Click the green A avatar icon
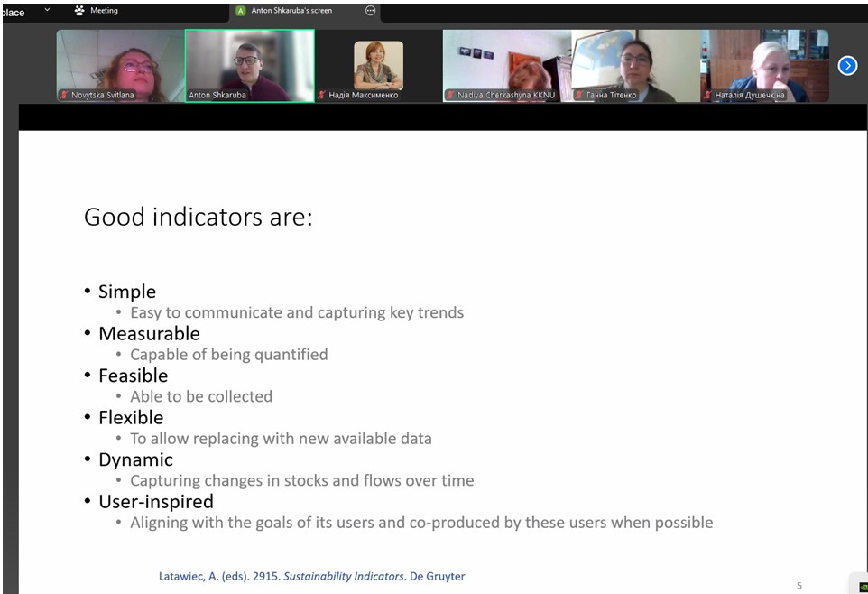The image size is (868, 594). coord(240,11)
